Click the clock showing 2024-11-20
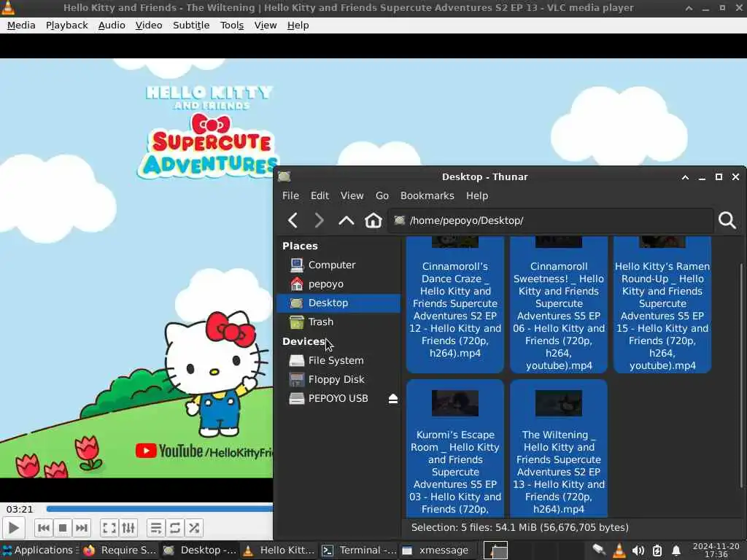This screenshot has width=747, height=560. click(716, 550)
